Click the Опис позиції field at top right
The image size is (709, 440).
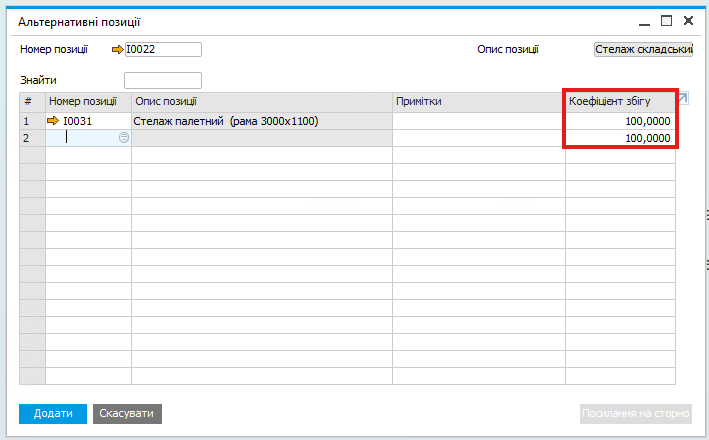(x=643, y=49)
